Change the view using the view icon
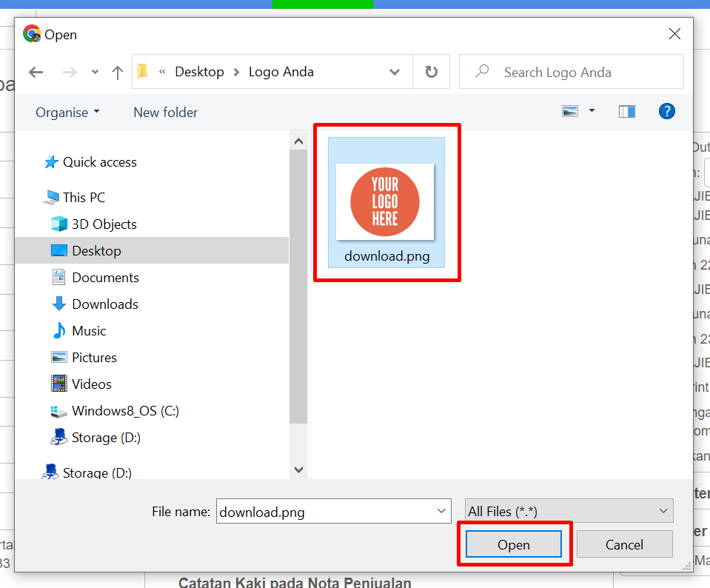Screen dimensions: 710x588 tap(570, 111)
